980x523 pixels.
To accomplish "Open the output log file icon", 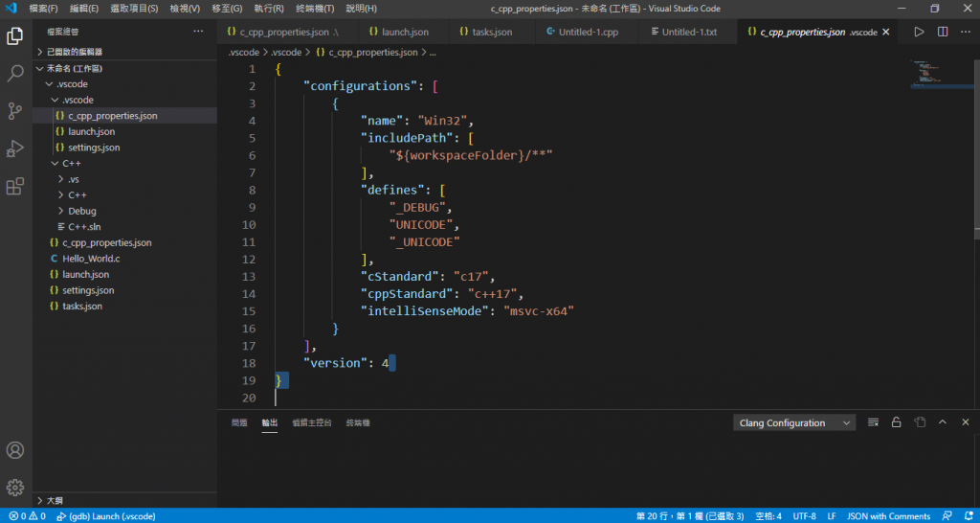I will tap(920, 423).
